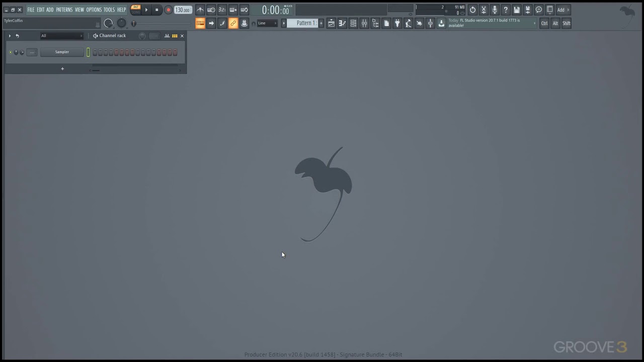Open the channel filter 'All' dropdown

click(62, 36)
